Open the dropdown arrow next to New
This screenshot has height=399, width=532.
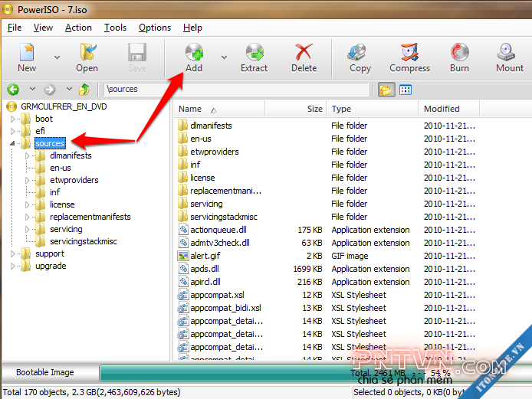57,57
